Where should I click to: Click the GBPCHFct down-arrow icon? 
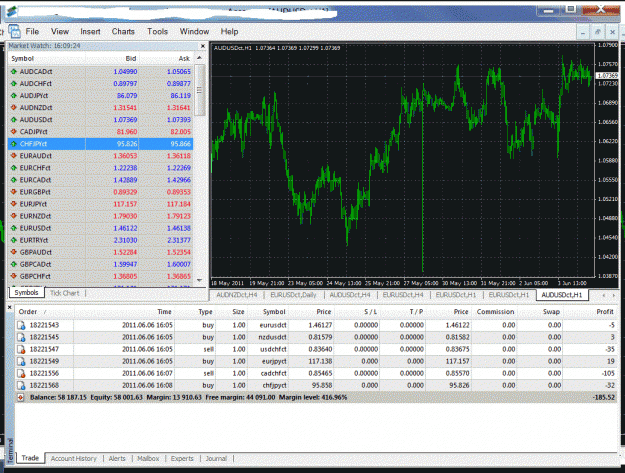pos(14,276)
